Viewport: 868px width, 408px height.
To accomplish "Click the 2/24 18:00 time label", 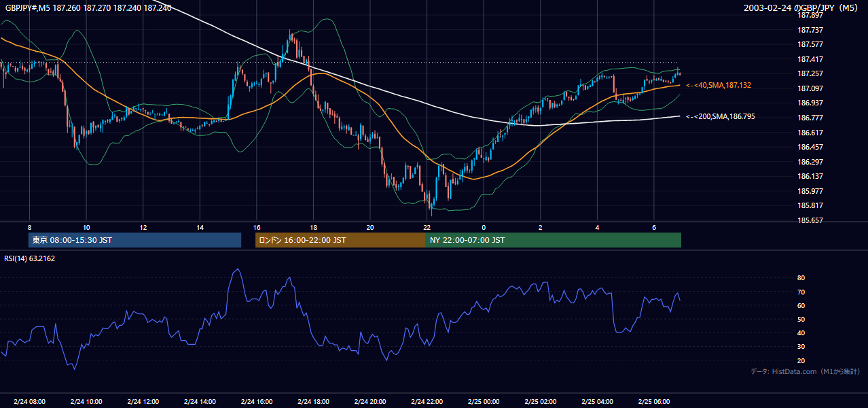I will [313, 401].
